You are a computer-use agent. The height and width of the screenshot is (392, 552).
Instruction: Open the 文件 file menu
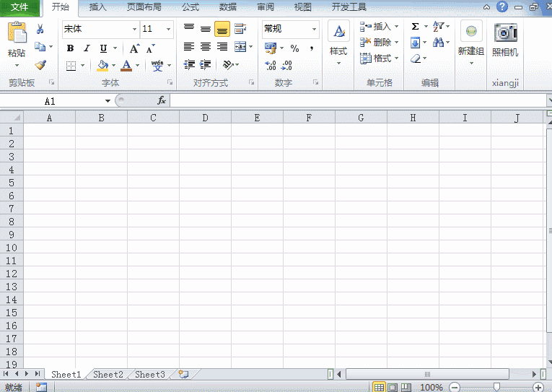tap(19, 7)
